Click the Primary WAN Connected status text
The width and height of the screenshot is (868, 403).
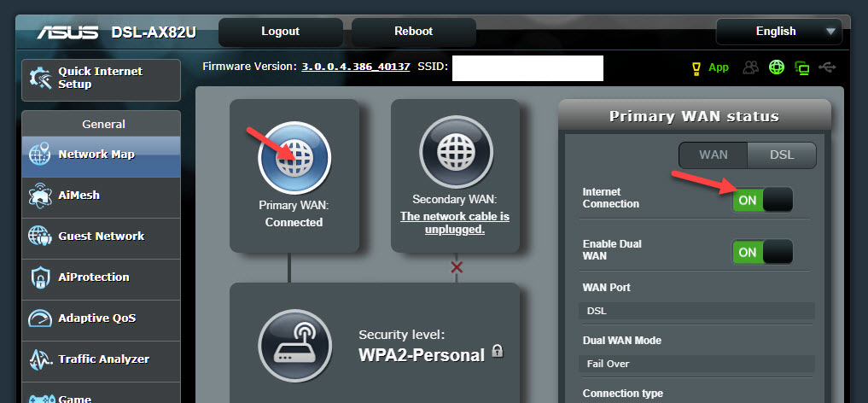(294, 223)
